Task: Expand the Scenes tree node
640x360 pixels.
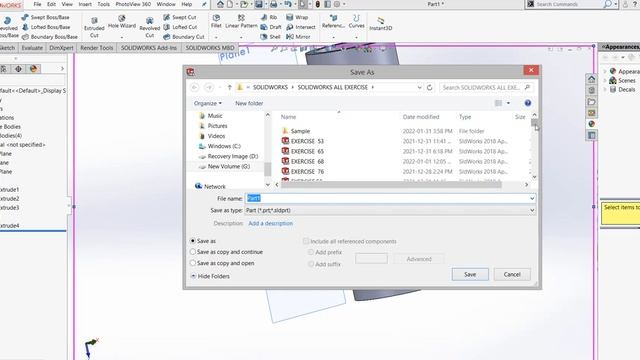Action: (x=605, y=80)
